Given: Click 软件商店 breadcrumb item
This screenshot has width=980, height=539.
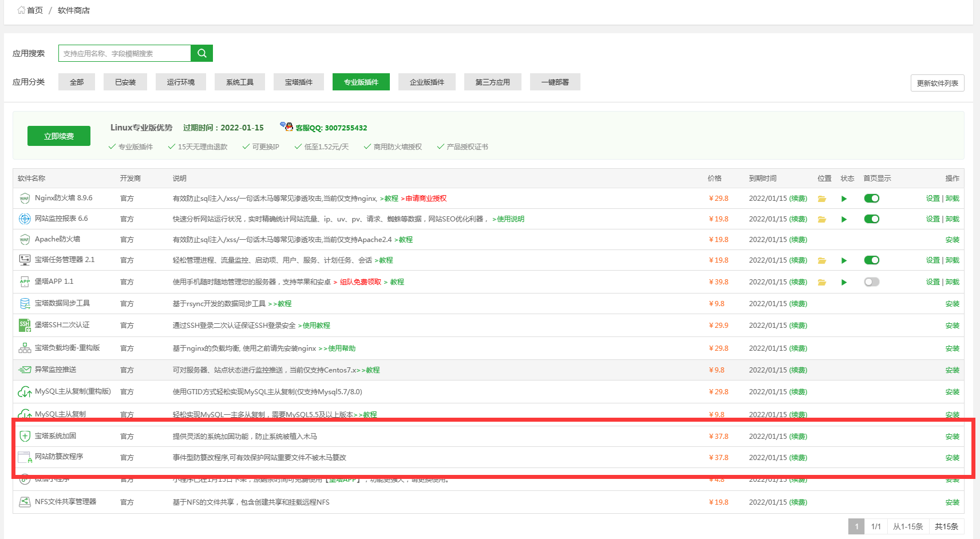Looking at the screenshot, I should tap(74, 10).
